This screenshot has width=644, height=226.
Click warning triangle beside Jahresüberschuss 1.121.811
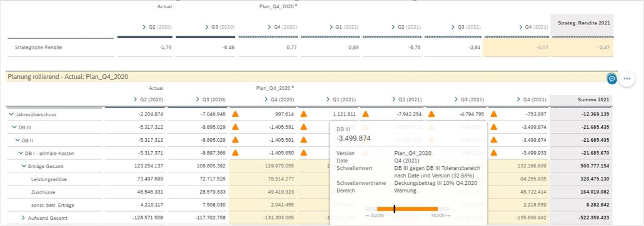(304, 114)
